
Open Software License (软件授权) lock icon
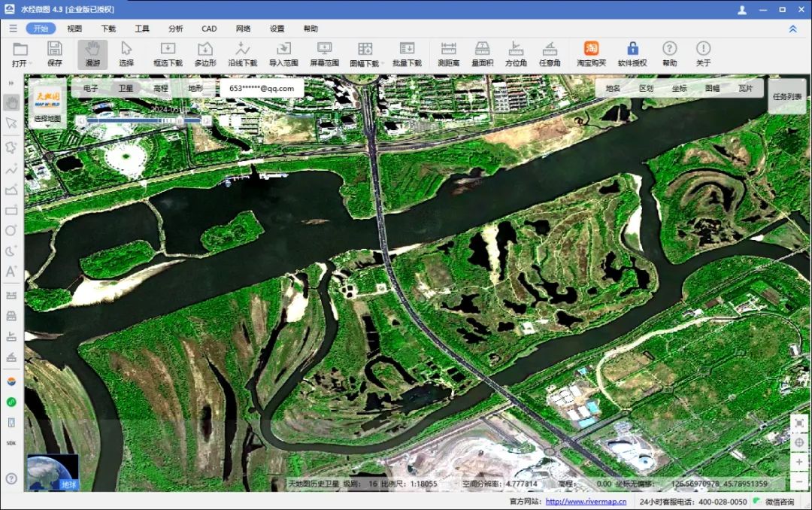coord(632,54)
